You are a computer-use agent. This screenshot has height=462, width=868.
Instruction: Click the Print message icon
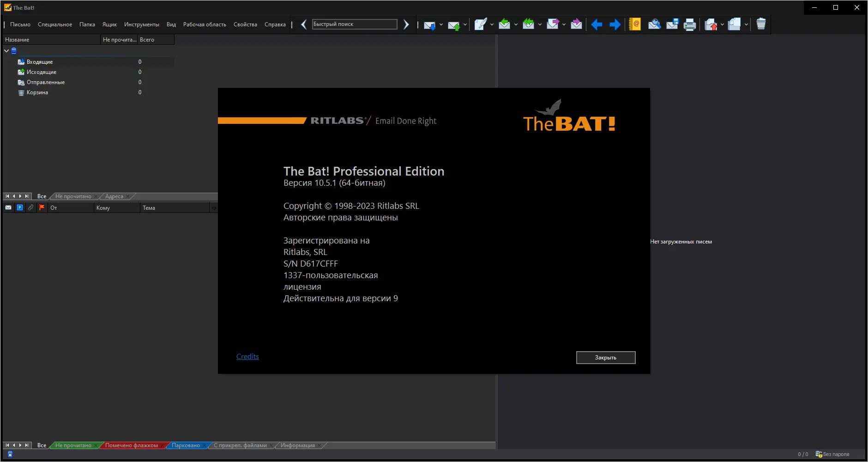tap(690, 24)
